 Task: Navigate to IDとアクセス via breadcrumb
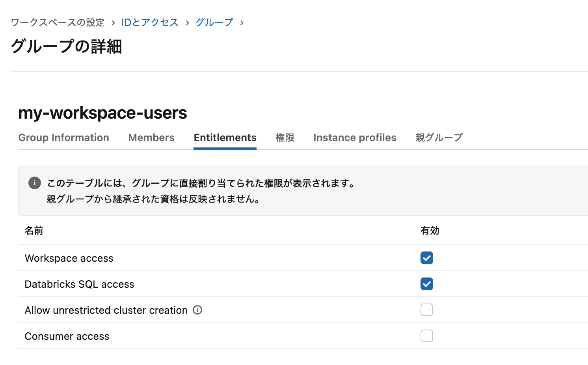click(x=150, y=22)
